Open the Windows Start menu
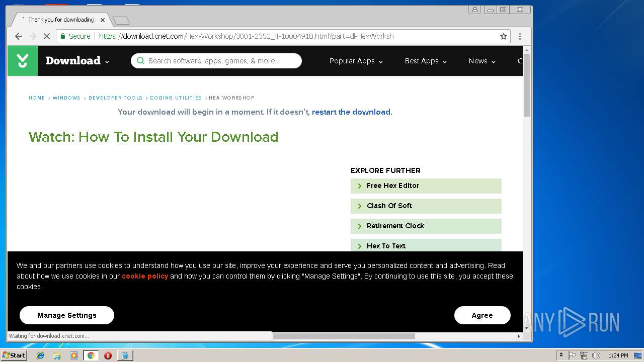Image resolution: width=644 pixels, height=362 pixels. 14,355
